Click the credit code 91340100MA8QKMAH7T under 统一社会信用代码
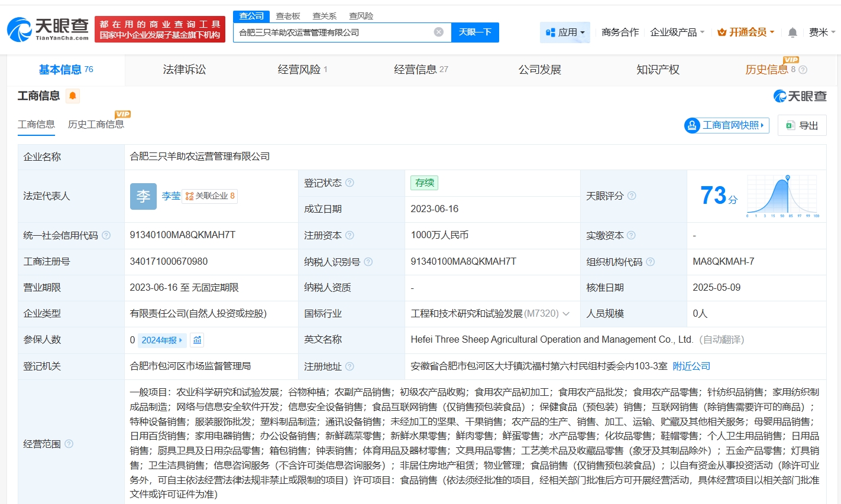 coord(183,235)
